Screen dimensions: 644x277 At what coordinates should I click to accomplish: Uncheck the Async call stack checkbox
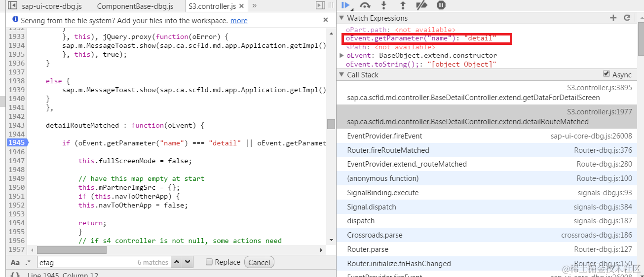[x=606, y=74]
